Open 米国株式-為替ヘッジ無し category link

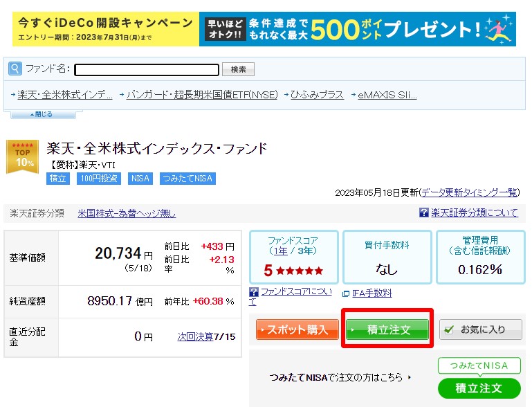click(x=127, y=213)
